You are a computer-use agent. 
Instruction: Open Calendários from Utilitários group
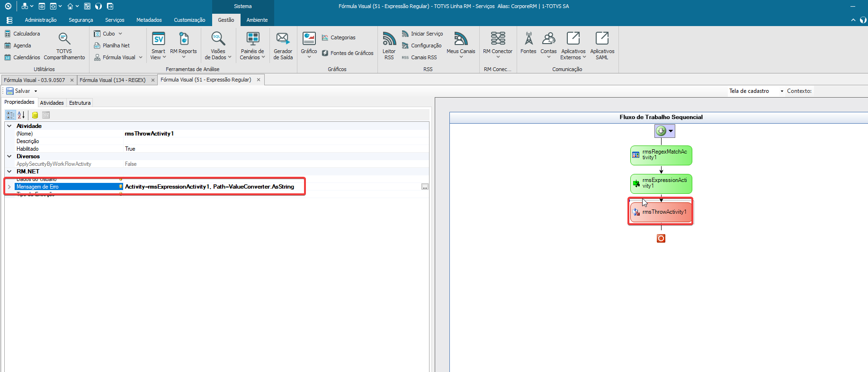(22, 57)
